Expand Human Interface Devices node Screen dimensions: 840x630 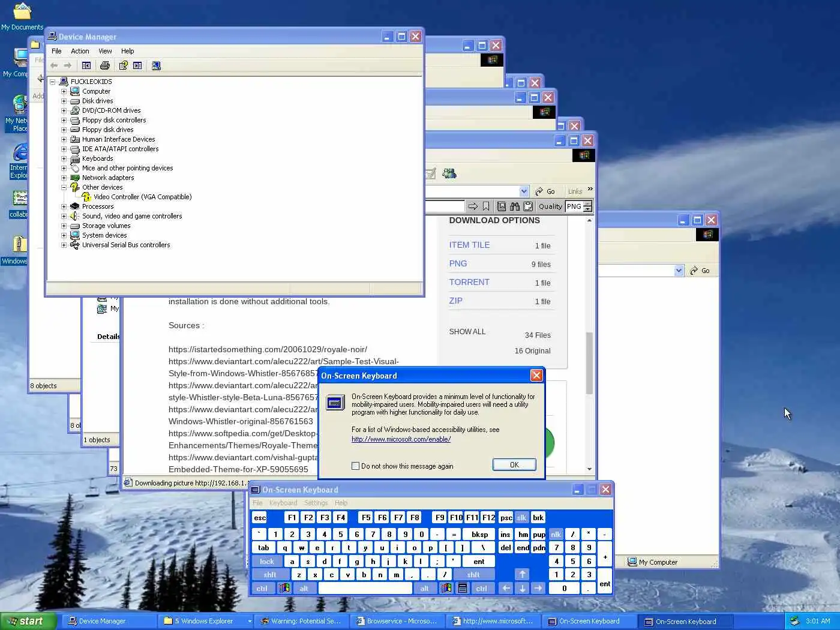tap(64, 139)
